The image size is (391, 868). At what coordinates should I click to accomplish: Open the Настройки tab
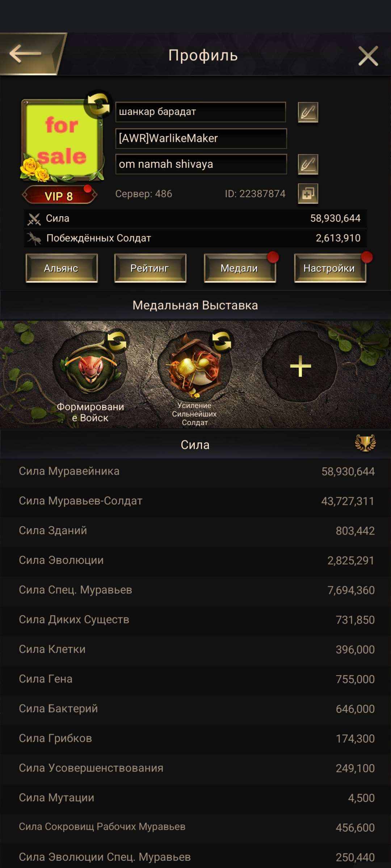pos(330,268)
